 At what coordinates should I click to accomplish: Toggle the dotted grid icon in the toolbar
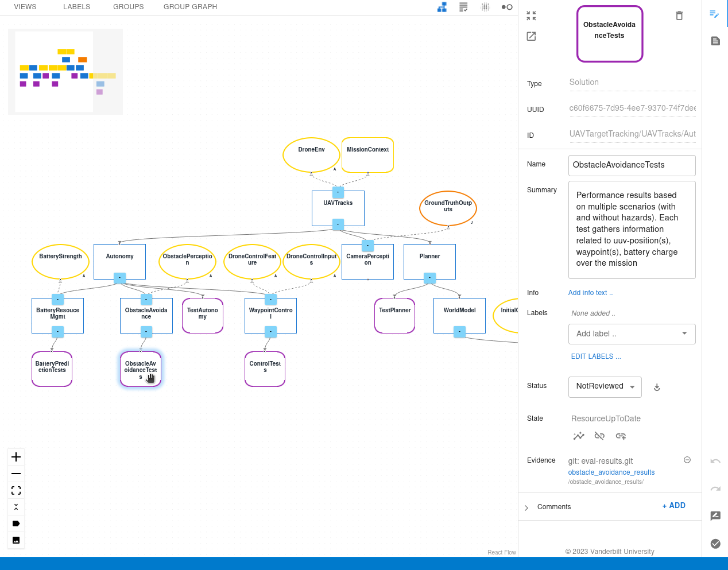pyautogui.click(x=485, y=7)
